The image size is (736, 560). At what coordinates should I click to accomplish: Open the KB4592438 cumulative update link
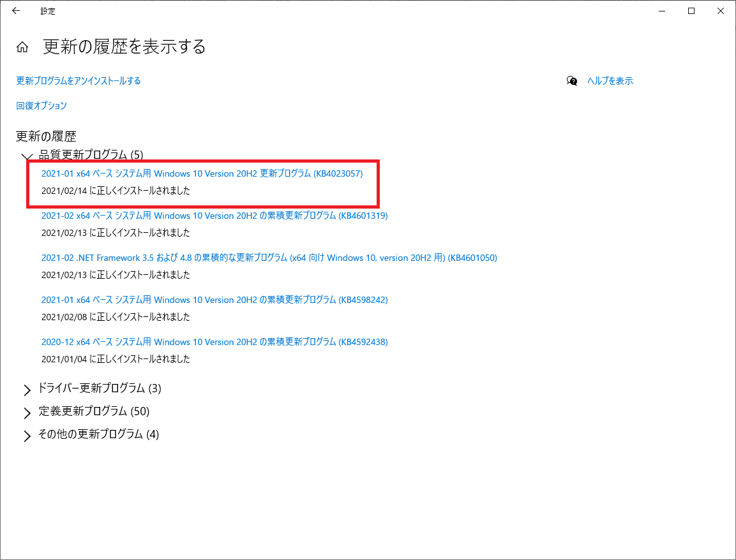pyautogui.click(x=214, y=342)
